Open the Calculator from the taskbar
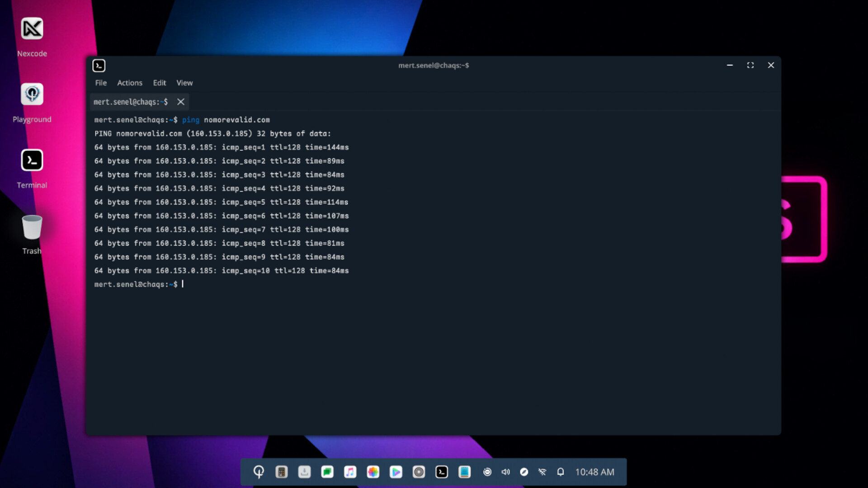The width and height of the screenshot is (868, 488). [281, 472]
